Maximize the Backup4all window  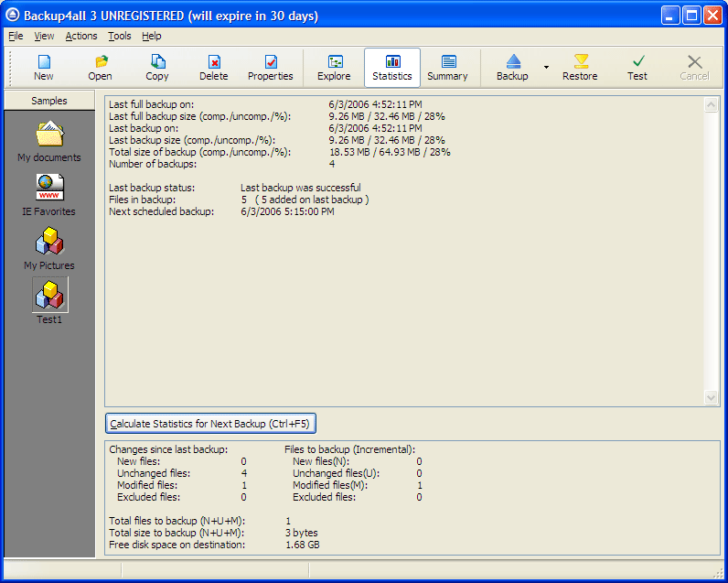click(x=691, y=16)
